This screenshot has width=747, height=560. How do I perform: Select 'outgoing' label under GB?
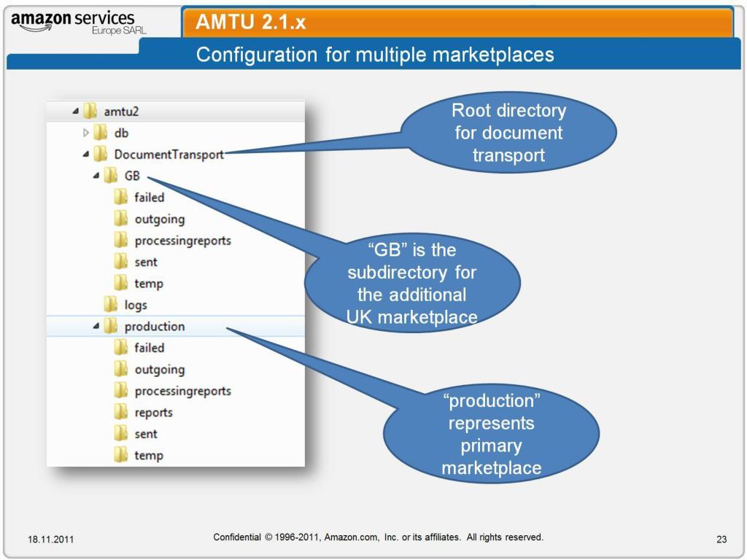click(x=160, y=219)
